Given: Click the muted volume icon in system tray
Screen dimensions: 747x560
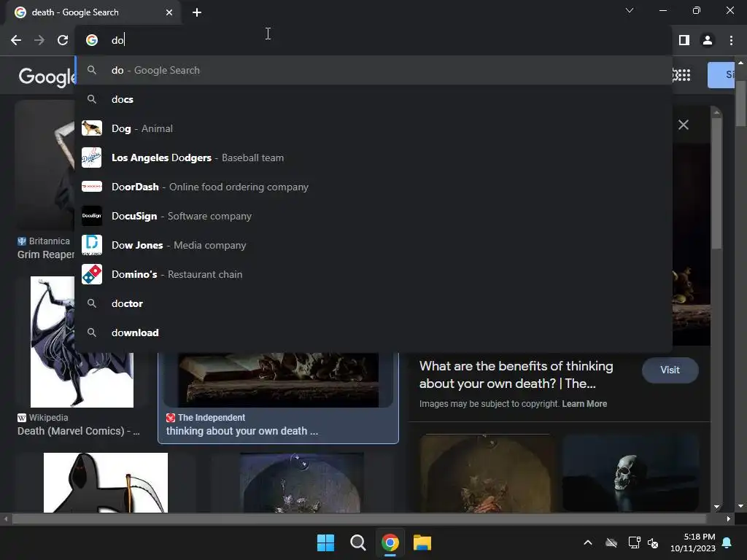Looking at the screenshot, I should click(653, 542).
